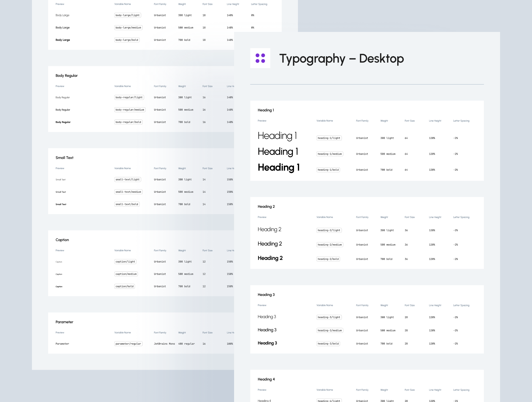The width and height of the screenshot is (532, 402).
Task: Select the heading-1/light variable chip
Action: tap(329, 138)
